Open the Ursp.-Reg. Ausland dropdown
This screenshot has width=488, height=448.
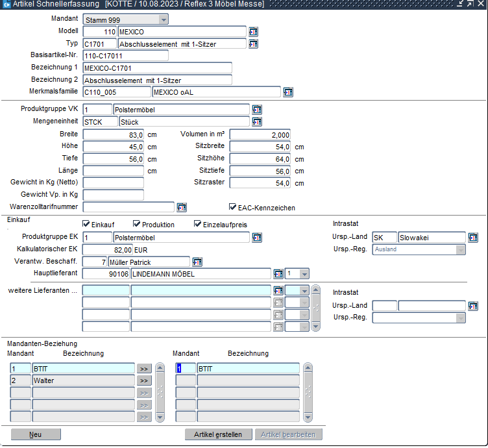[460, 250]
